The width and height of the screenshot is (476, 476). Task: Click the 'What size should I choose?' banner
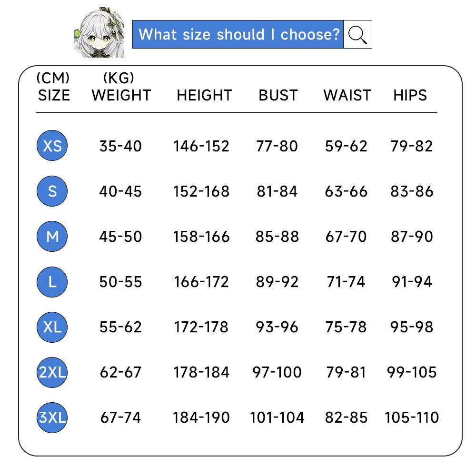click(x=238, y=34)
